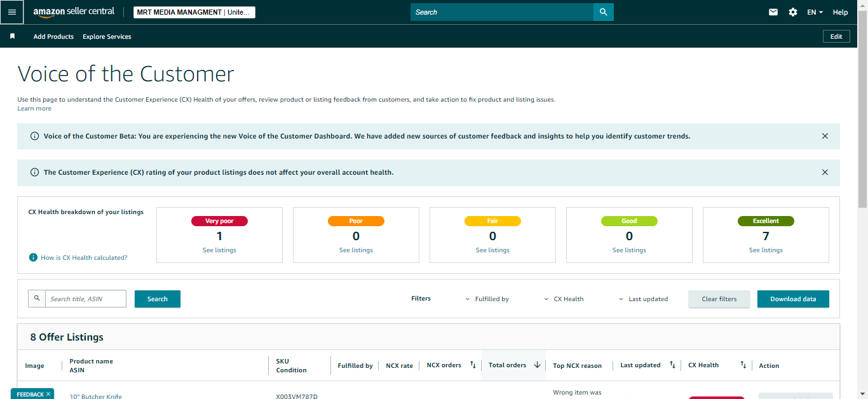Dismiss the Voice of the Customer Beta banner
Screen dimensions: 868x399
pos(825,136)
